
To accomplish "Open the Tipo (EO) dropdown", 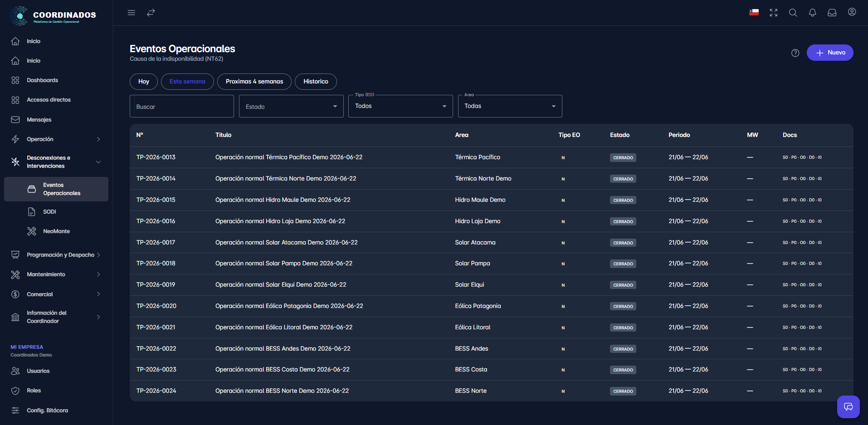I will coord(400,106).
